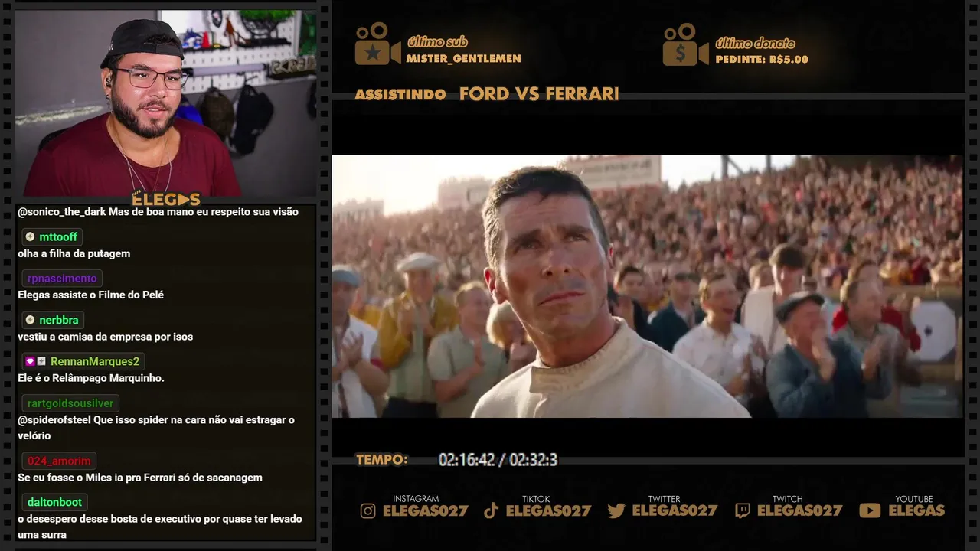The width and height of the screenshot is (980, 551).
Task: Click the @spiderofsteel mention message
Action: [x=156, y=428]
